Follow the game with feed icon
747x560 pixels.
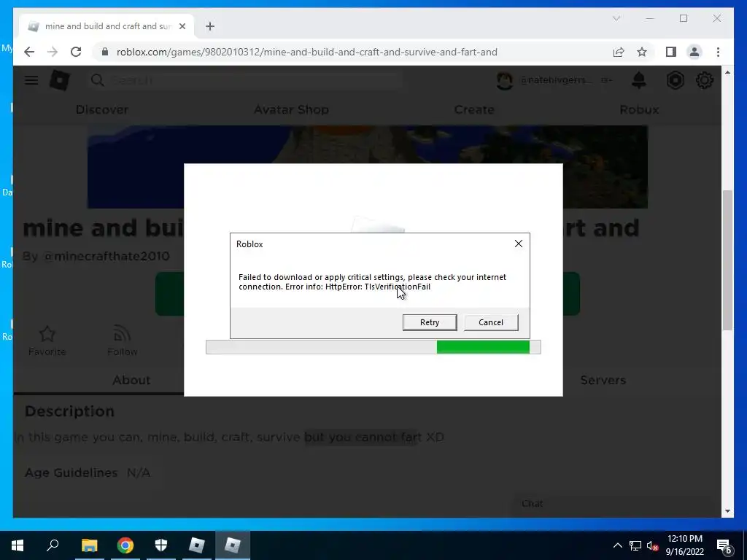[123, 341]
